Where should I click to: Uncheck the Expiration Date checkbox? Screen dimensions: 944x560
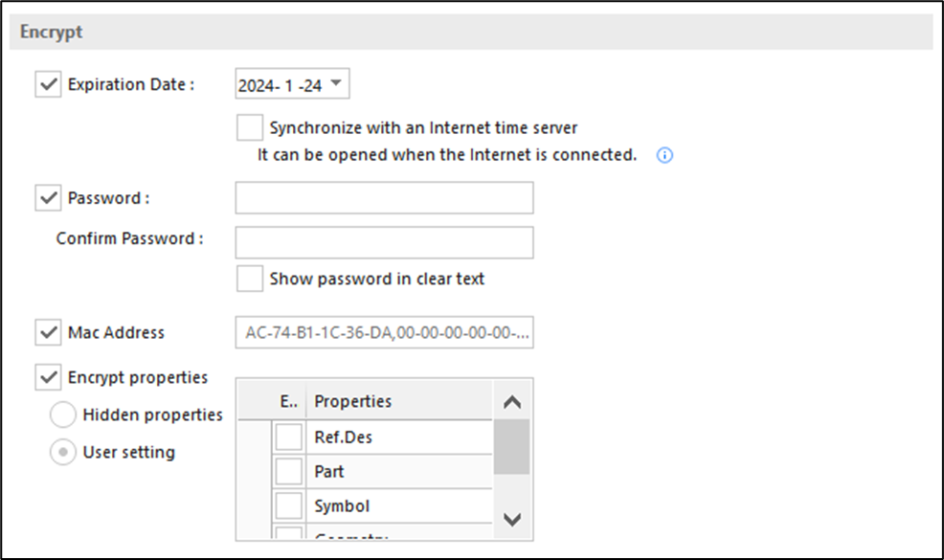click(x=48, y=84)
